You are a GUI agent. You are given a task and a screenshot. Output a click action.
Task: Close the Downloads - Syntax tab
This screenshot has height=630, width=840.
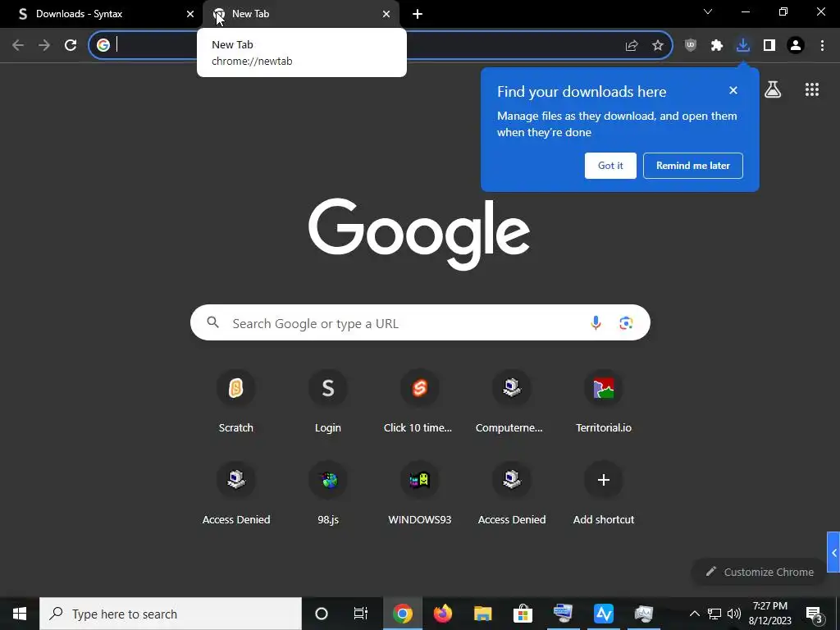point(190,14)
